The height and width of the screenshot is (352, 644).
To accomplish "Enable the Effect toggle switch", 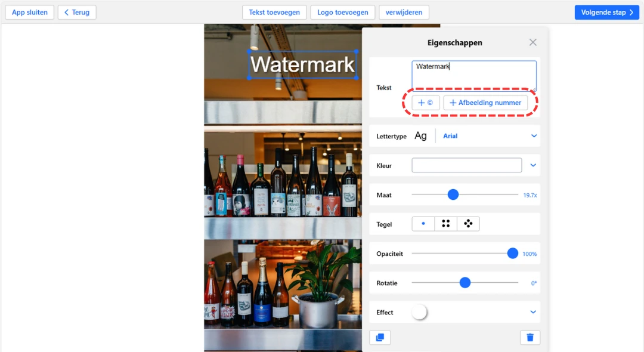I will (x=420, y=312).
